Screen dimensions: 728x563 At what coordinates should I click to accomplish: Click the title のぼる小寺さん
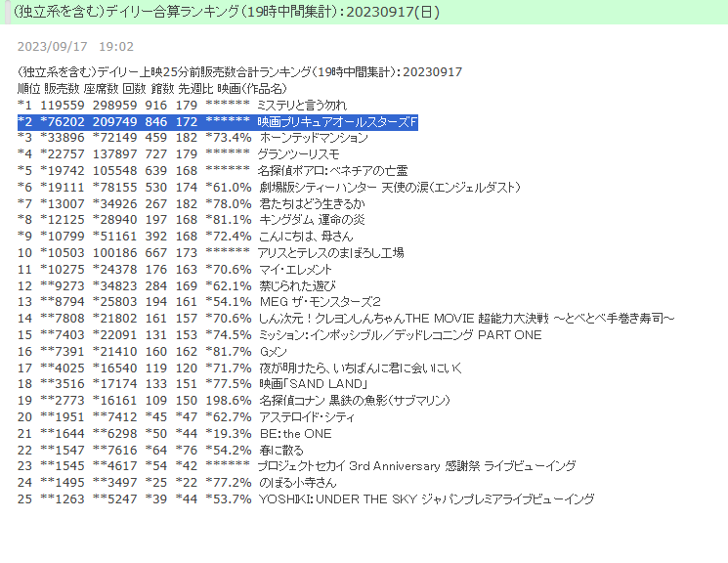point(298,482)
